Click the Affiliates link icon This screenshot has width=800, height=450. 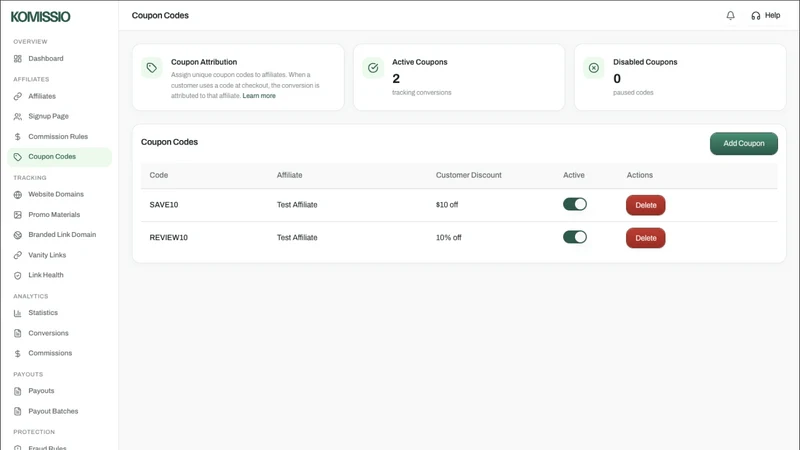(x=18, y=96)
